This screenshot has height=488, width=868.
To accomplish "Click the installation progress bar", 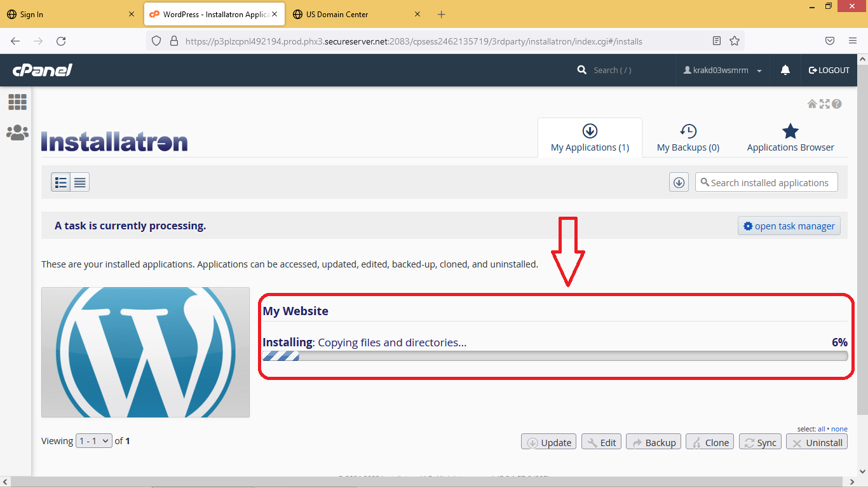I will [x=555, y=356].
